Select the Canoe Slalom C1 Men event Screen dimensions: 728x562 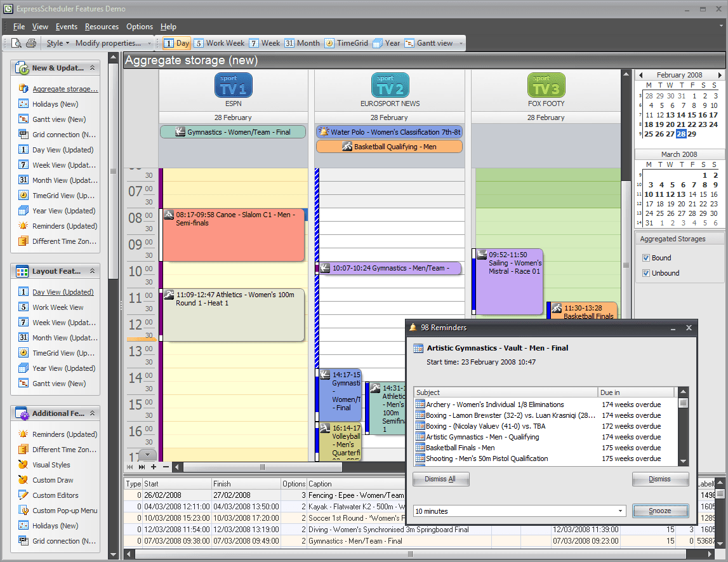click(234, 235)
